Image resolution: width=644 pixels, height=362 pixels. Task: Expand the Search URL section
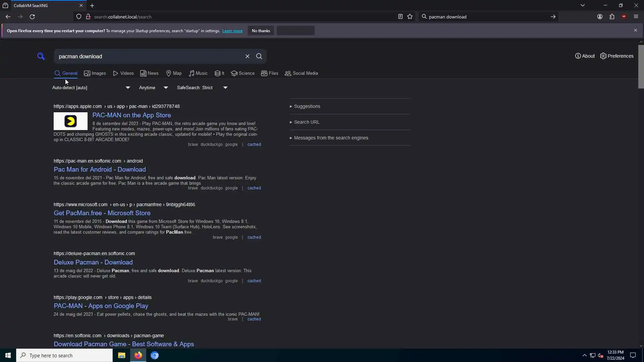307,122
